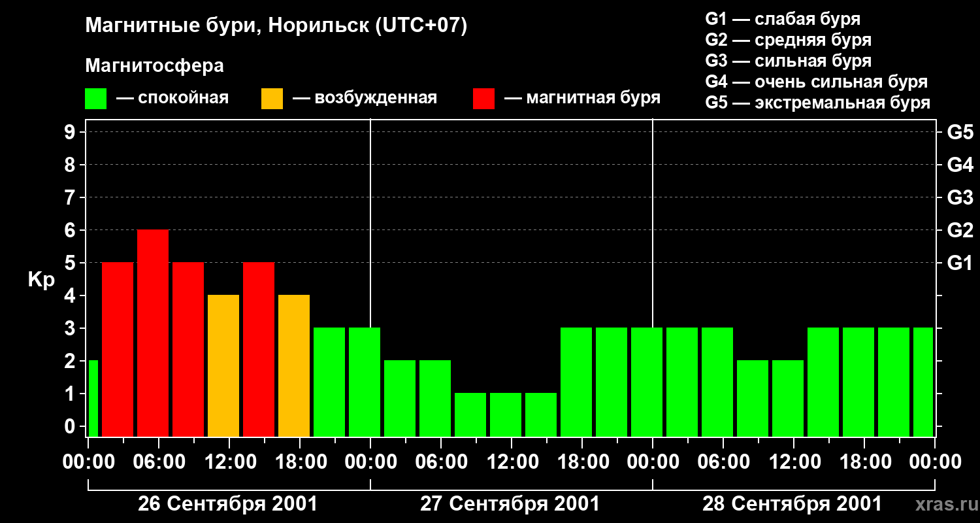Click the '28 Сентября 2001' date label

coord(792,504)
